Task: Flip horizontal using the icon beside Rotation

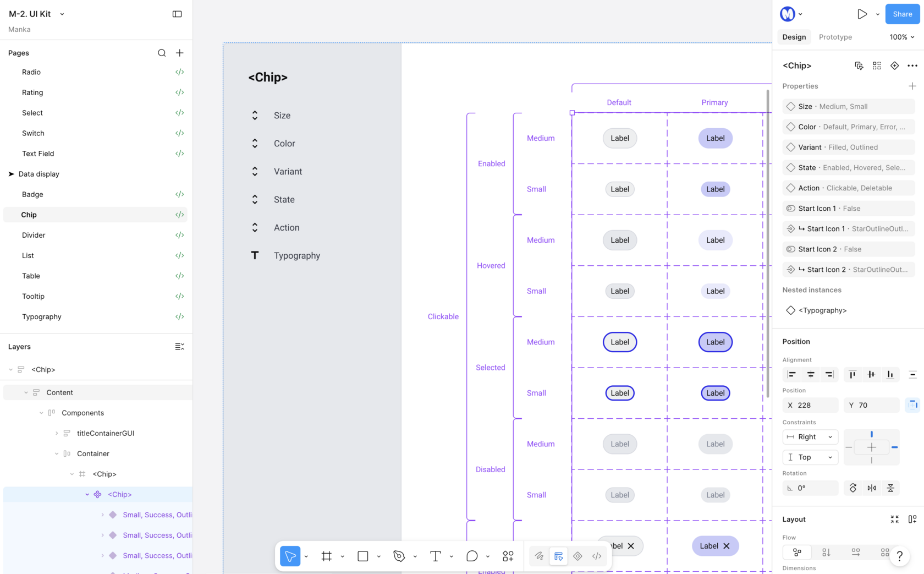Action: pos(872,488)
